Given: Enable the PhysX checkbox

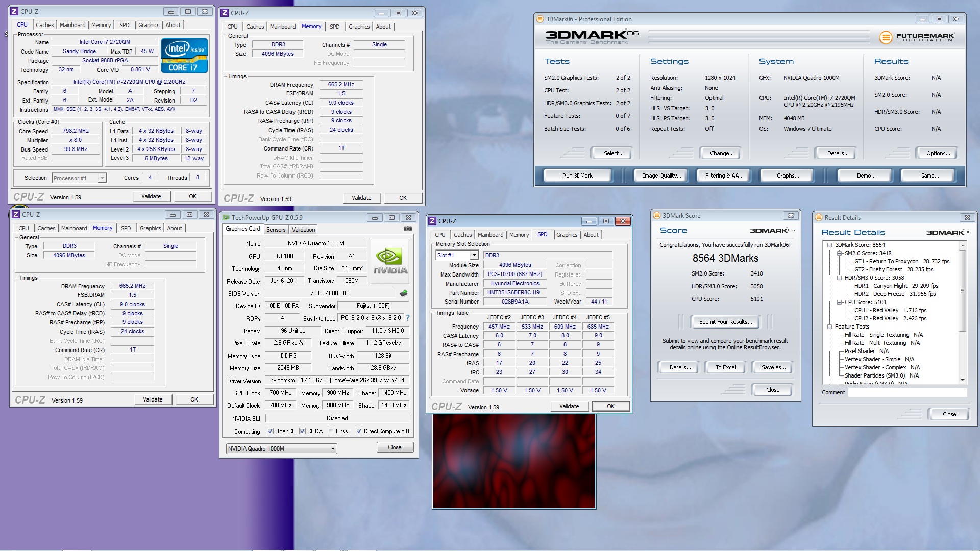Looking at the screenshot, I should click(x=331, y=431).
